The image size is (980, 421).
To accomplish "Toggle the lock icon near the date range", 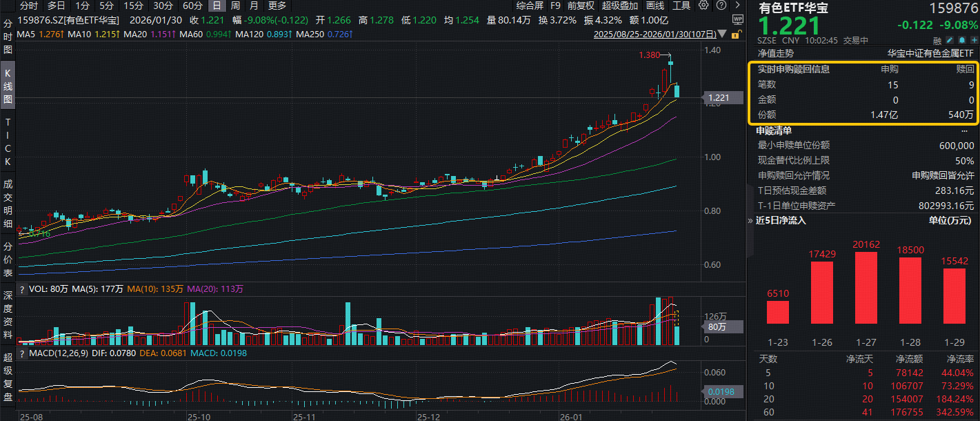I will point(735,35).
